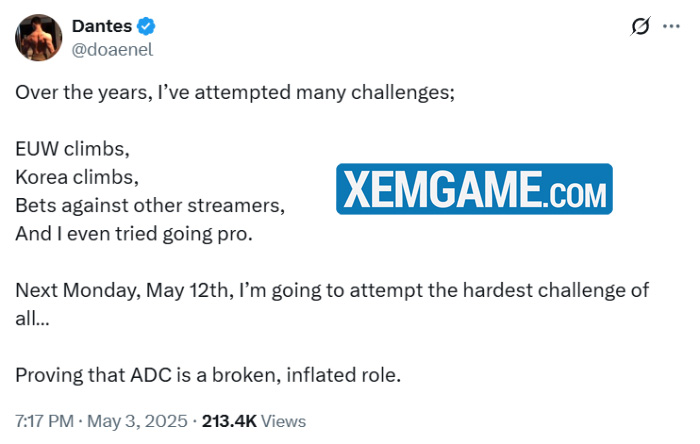The width and height of the screenshot is (700, 444).
Task: Open Dantes' profile picture
Action: point(40,38)
